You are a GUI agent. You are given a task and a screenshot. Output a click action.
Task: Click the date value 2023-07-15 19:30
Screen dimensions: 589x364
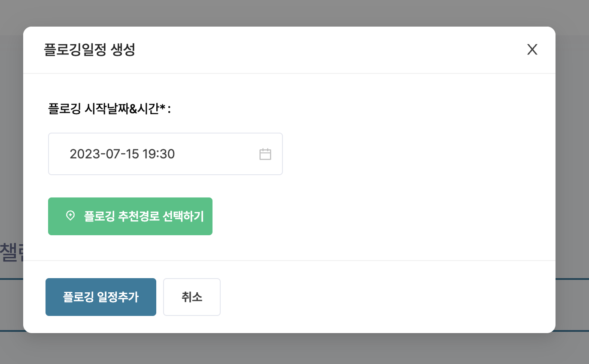pyautogui.click(x=122, y=154)
